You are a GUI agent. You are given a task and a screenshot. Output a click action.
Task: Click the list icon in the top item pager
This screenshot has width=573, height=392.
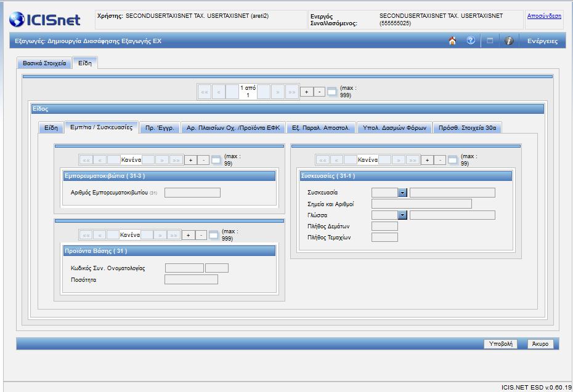pos(332,92)
